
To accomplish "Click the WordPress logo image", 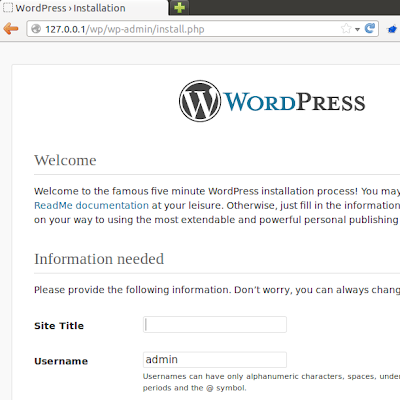I will pos(272,101).
